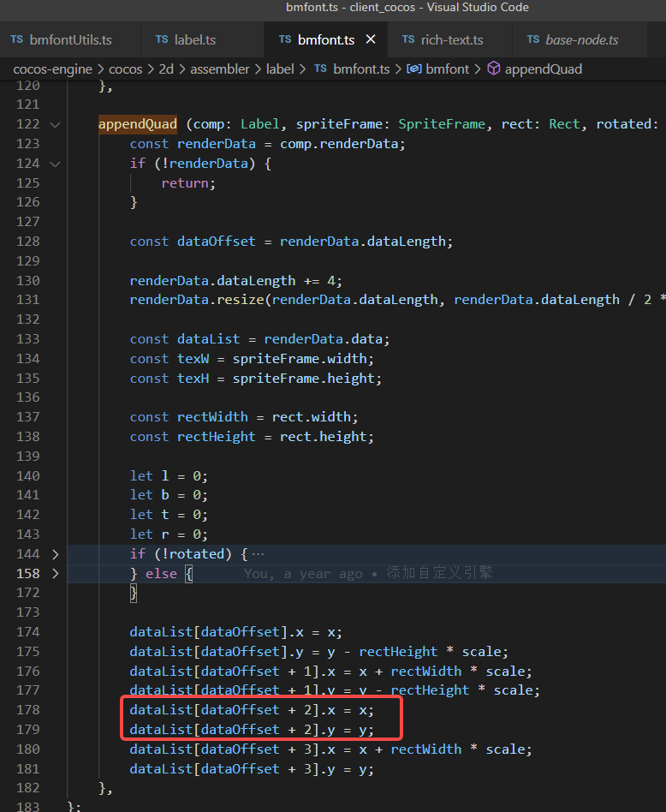Close the bmfont.ts tab

[x=371, y=39]
